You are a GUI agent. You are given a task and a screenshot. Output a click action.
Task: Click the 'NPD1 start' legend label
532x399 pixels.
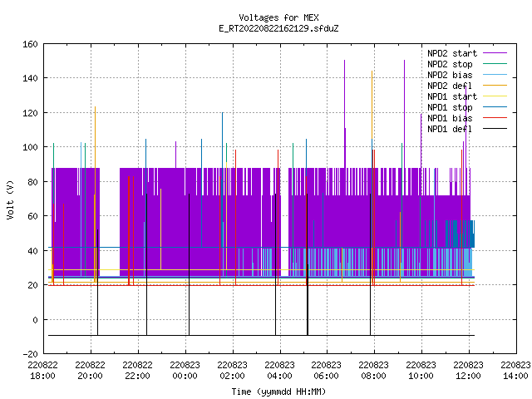452,96
